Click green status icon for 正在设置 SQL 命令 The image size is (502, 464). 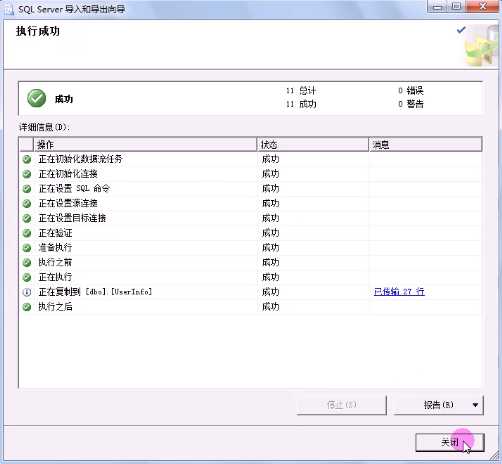click(27, 189)
